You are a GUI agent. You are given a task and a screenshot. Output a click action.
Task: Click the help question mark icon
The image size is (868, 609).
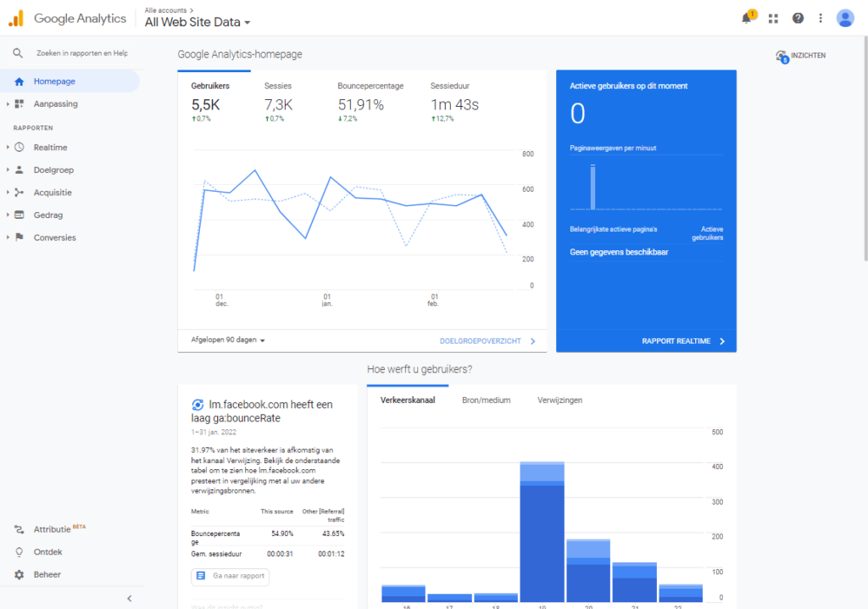click(x=798, y=18)
